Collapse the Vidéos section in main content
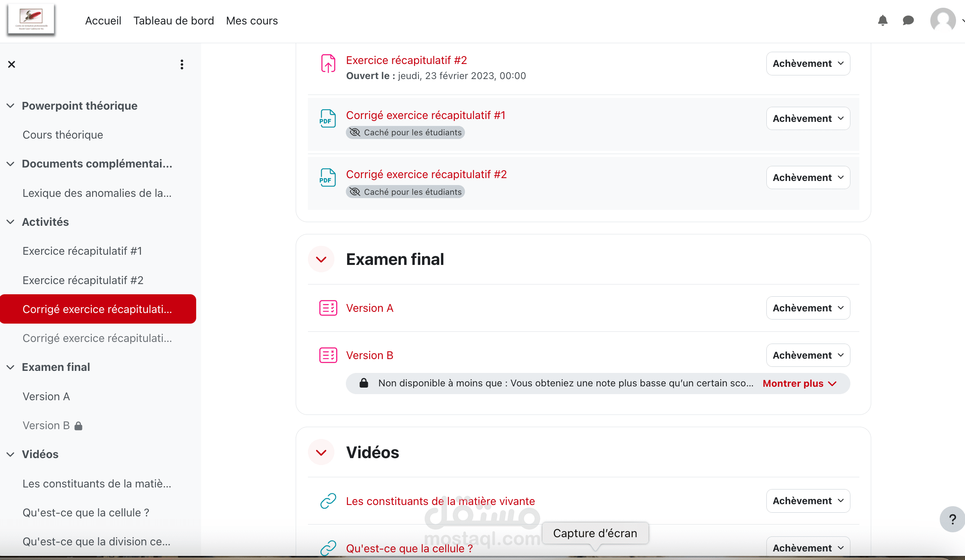Screen dimensions: 965x560 coord(321,452)
